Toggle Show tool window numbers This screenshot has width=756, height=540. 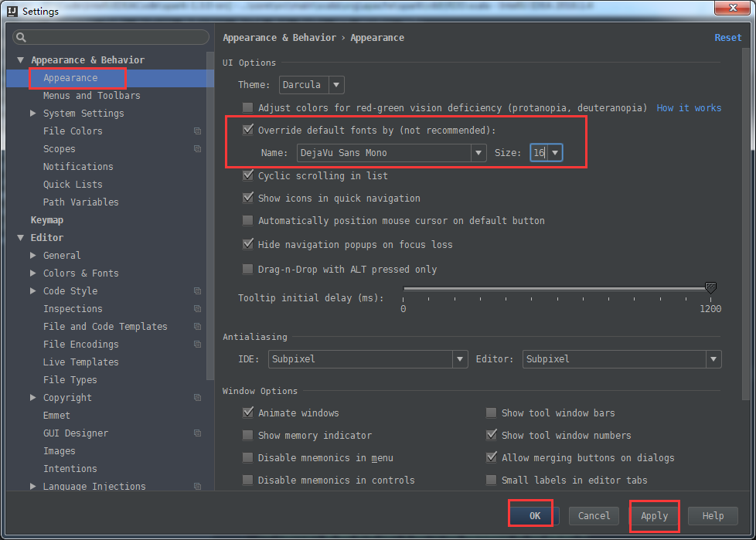pyautogui.click(x=492, y=435)
